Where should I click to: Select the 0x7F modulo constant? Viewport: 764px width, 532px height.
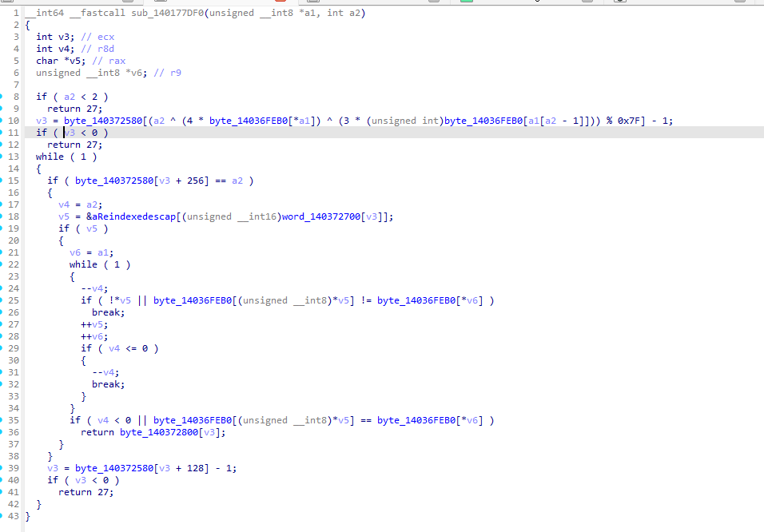(x=631, y=121)
